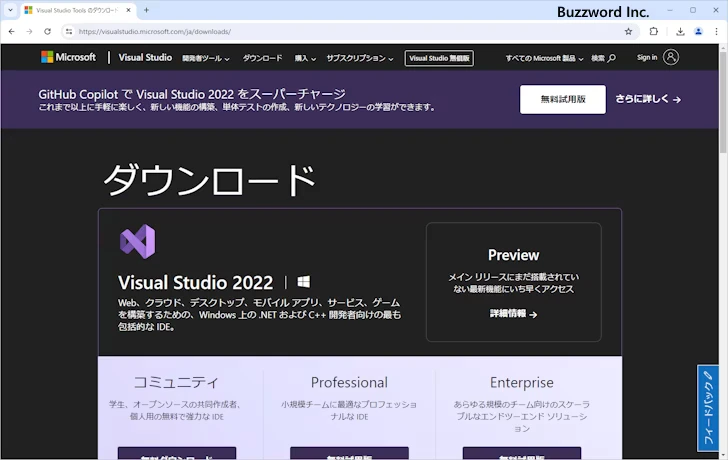The height and width of the screenshot is (460, 728).
Task: Click the ダウンロード page title
Action: pyautogui.click(x=209, y=180)
